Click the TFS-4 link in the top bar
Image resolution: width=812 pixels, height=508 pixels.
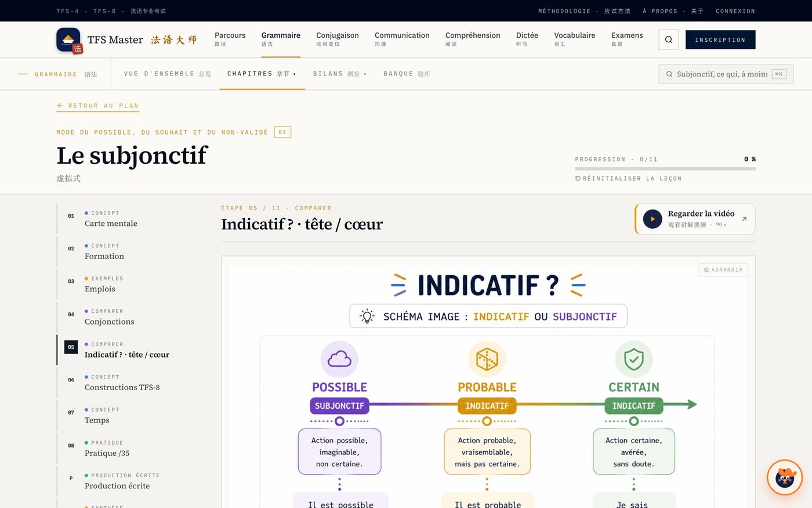[67, 11]
